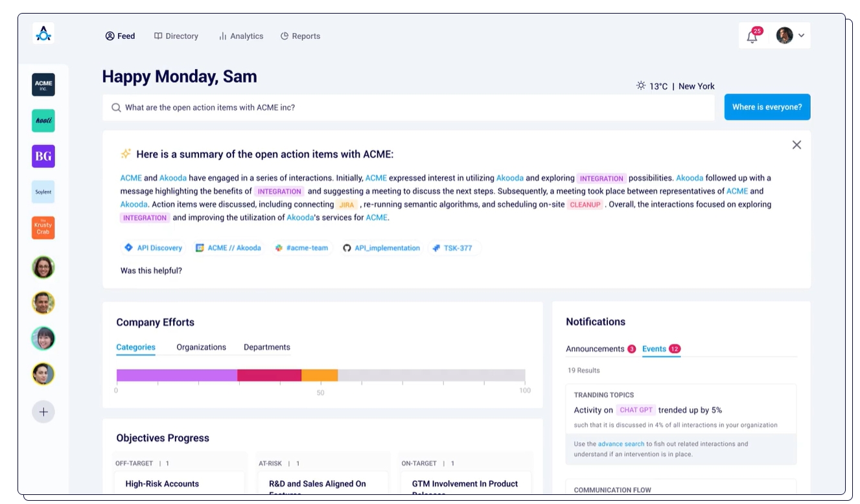This screenshot has width=860, height=504.
Task: Click the purple segment of efforts bar
Action: (177, 375)
